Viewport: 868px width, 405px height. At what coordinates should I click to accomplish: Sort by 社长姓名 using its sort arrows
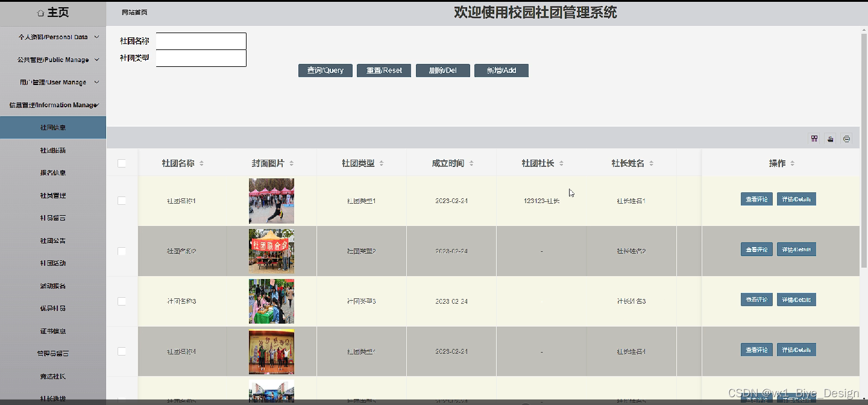click(x=652, y=163)
